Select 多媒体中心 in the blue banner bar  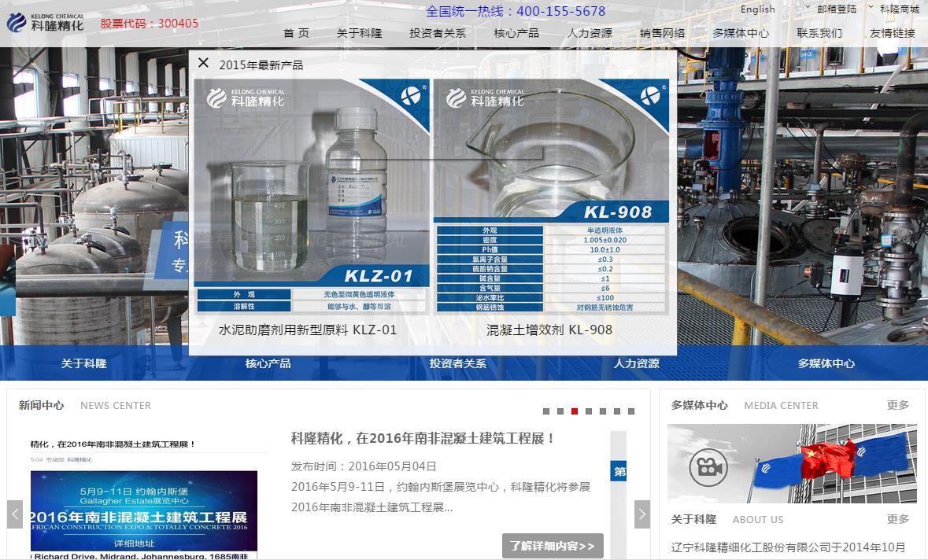(826, 363)
